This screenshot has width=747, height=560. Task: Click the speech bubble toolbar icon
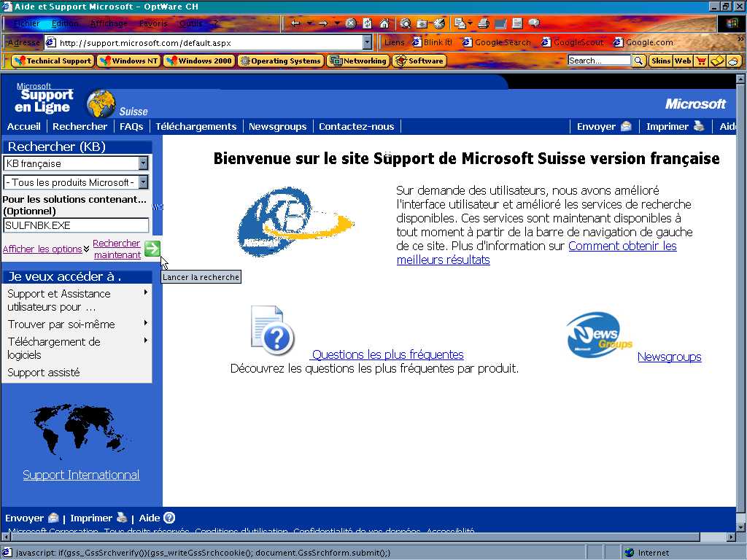pyautogui.click(x=534, y=23)
